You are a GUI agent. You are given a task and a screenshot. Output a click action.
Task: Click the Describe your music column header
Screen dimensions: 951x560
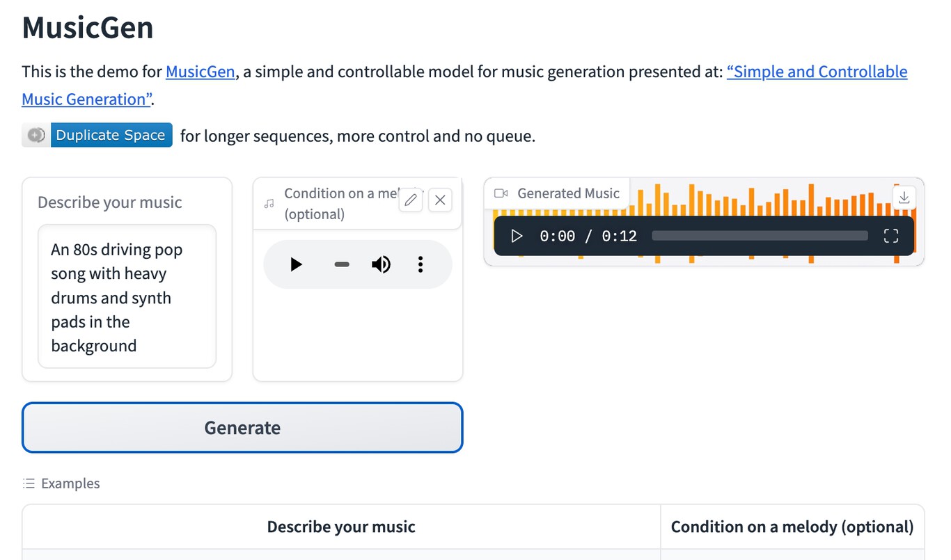(340, 527)
